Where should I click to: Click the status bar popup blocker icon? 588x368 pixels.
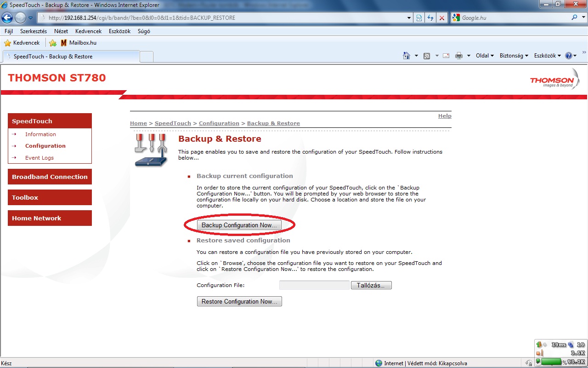[529, 363]
